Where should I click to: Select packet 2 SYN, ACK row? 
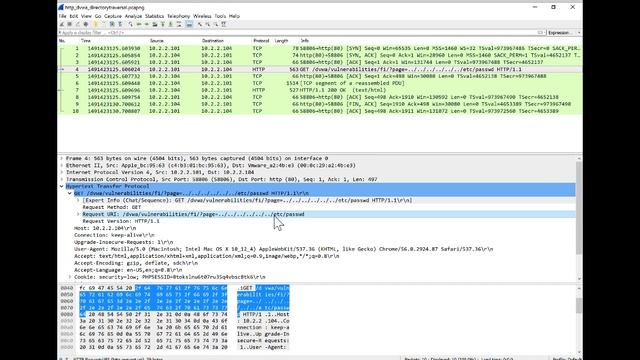[x=320, y=55]
